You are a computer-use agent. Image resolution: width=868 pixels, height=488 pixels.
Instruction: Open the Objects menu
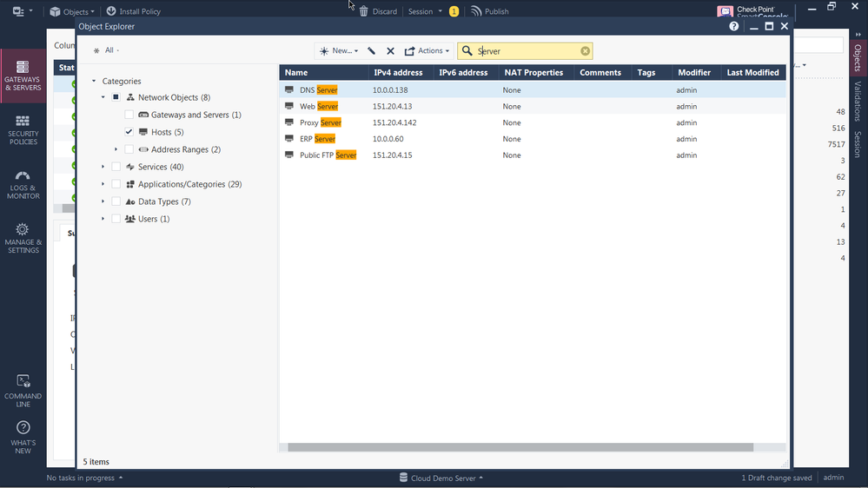[72, 11]
